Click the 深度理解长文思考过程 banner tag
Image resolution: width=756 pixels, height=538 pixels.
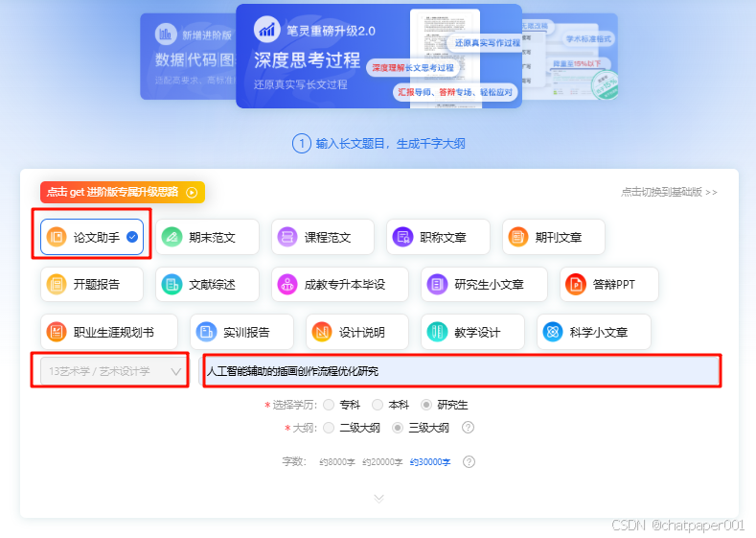coord(413,68)
